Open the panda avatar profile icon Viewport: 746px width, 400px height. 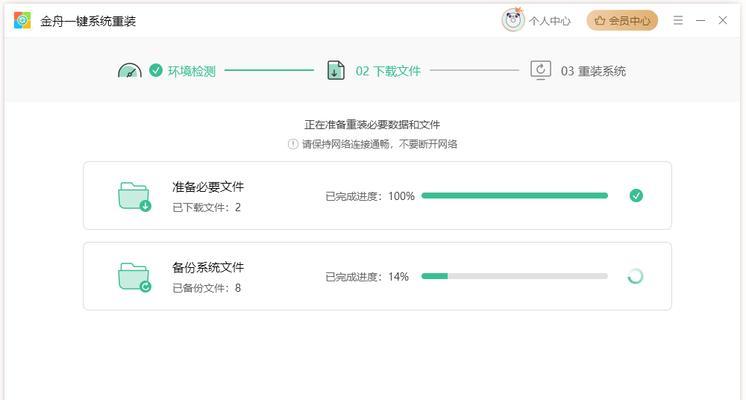pyautogui.click(x=512, y=20)
